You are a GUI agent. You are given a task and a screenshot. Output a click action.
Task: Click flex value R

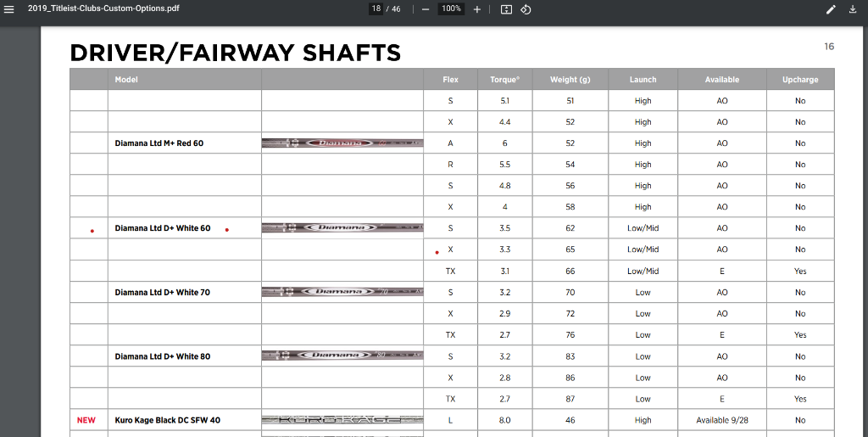click(451, 165)
